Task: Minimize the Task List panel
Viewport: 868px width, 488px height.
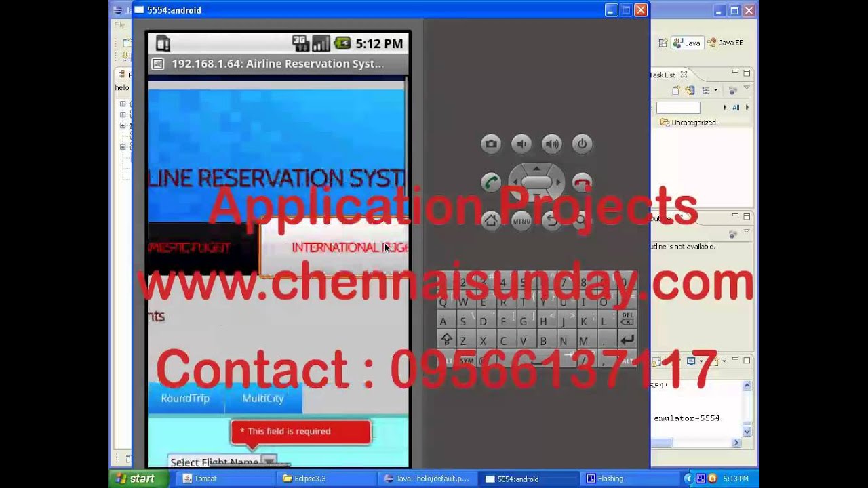Action: (735, 73)
